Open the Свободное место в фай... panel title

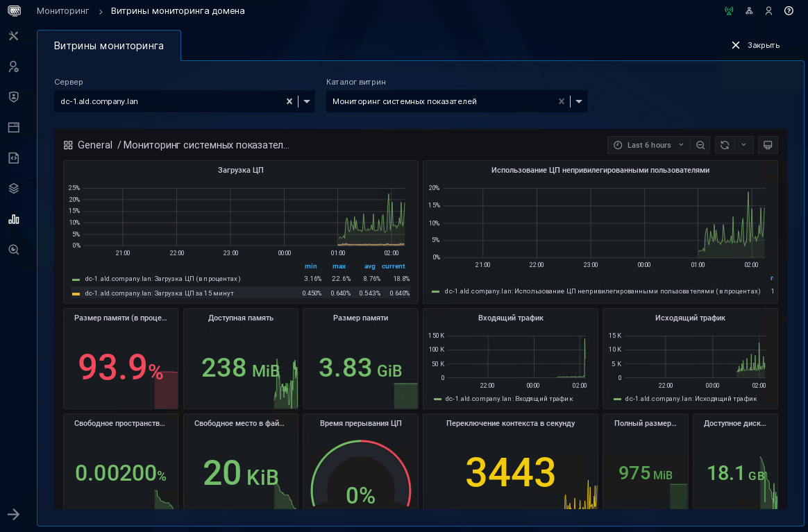coord(239,423)
